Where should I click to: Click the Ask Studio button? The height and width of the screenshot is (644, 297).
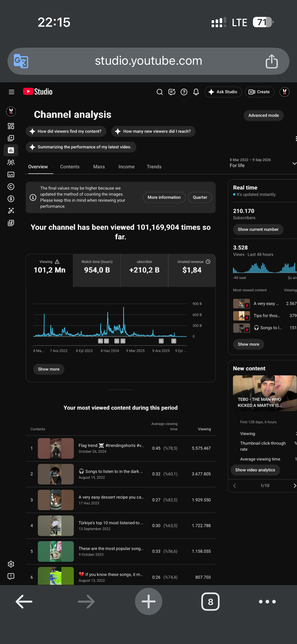click(223, 92)
